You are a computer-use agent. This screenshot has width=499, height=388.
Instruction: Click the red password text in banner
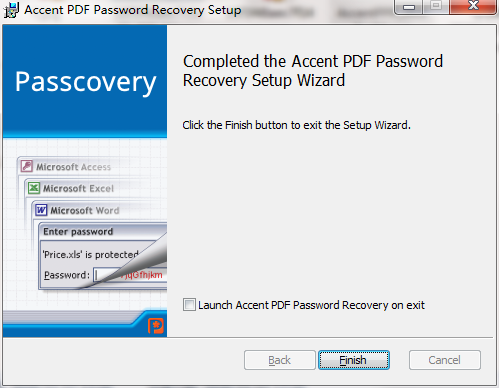[142, 275]
